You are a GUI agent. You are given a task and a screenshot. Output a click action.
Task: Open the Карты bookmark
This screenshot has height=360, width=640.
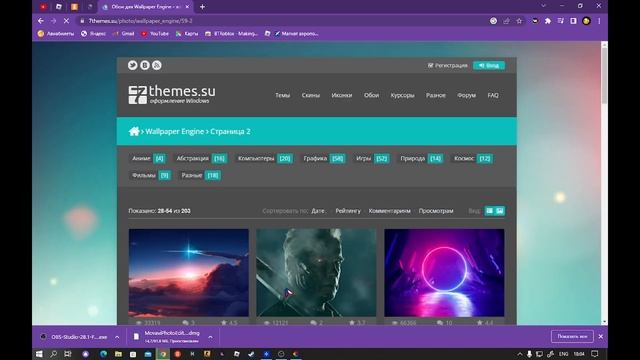click(187, 34)
